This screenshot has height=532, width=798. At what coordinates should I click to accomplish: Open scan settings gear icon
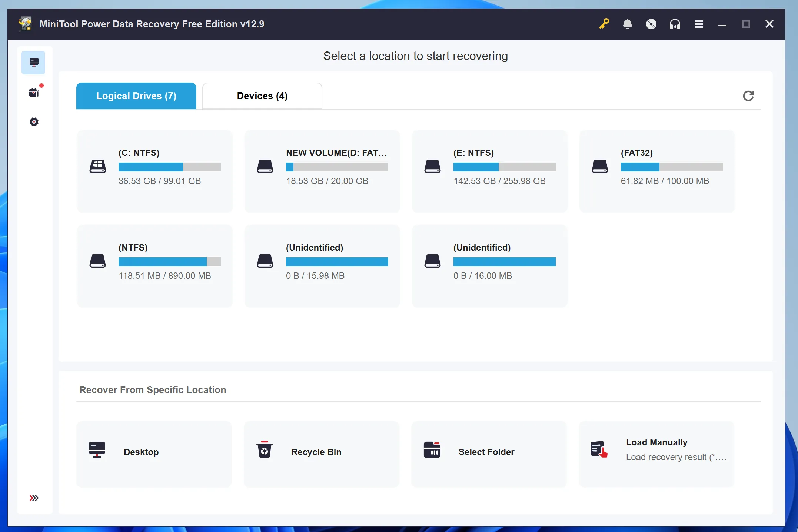click(x=34, y=122)
